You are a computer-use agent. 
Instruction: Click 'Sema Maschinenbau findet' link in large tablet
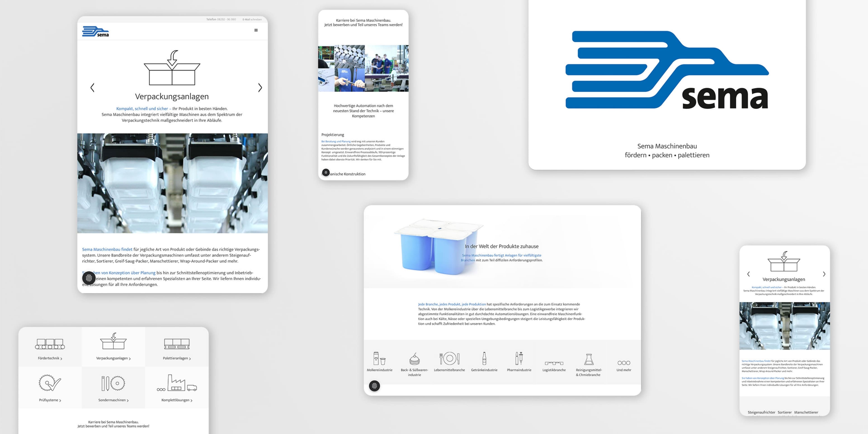point(107,249)
